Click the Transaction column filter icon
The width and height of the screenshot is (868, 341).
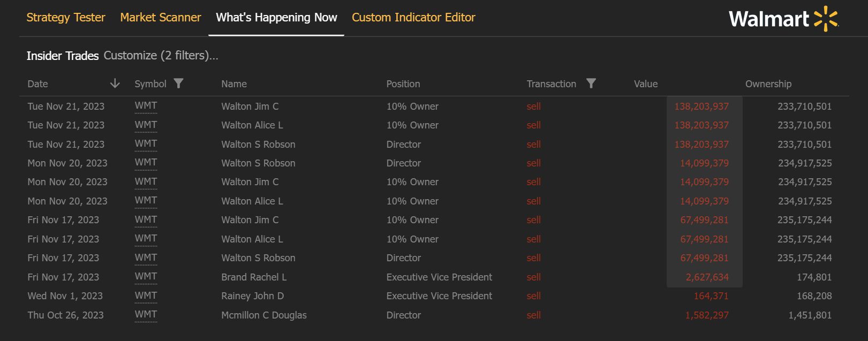coord(591,84)
